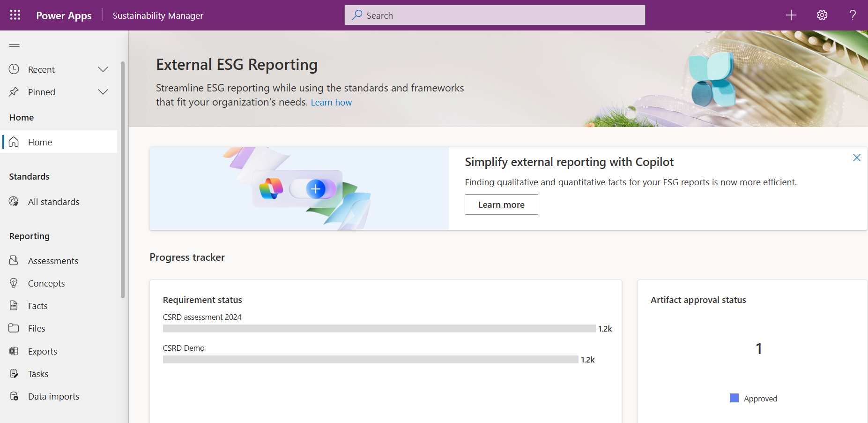868x423 pixels.
Task: Click the sidebar vertical scrollbar
Action: [123, 180]
